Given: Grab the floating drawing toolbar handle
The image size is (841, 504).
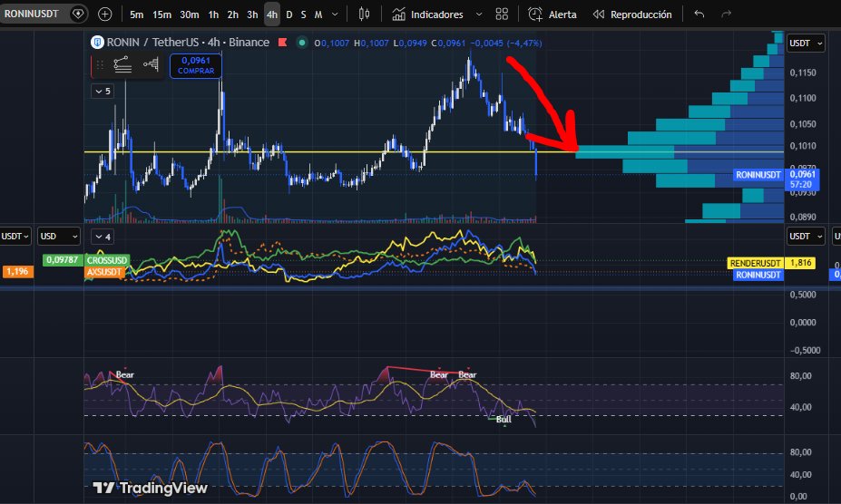Looking at the screenshot, I should (x=100, y=65).
